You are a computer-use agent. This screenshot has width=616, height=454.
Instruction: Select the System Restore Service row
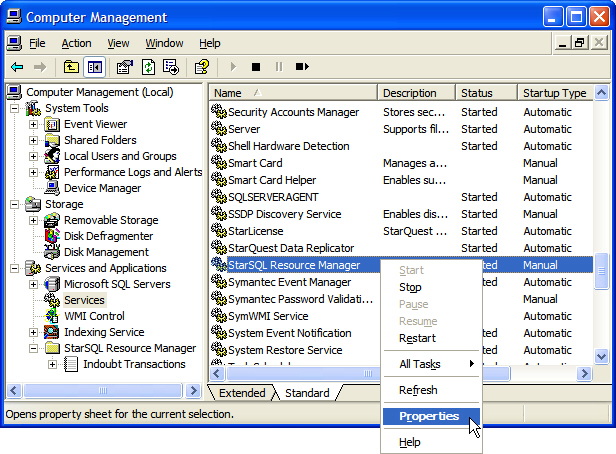click(285, 350)
